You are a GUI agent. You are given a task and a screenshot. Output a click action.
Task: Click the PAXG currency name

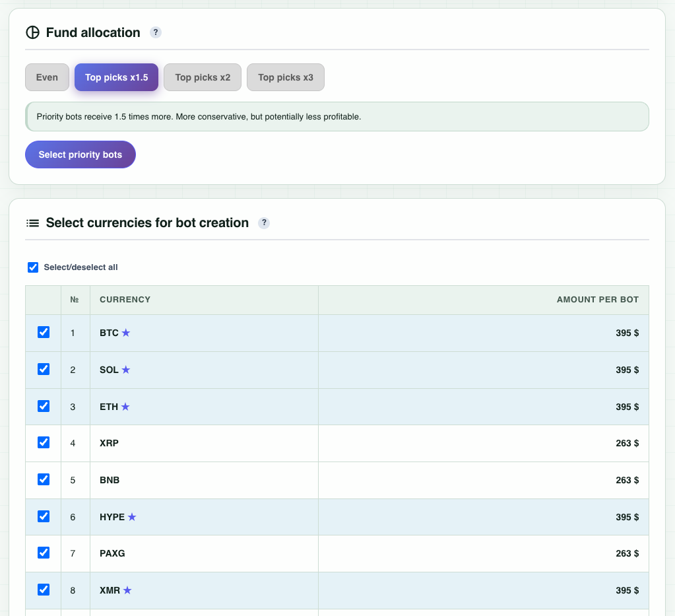tap(112, 553)
